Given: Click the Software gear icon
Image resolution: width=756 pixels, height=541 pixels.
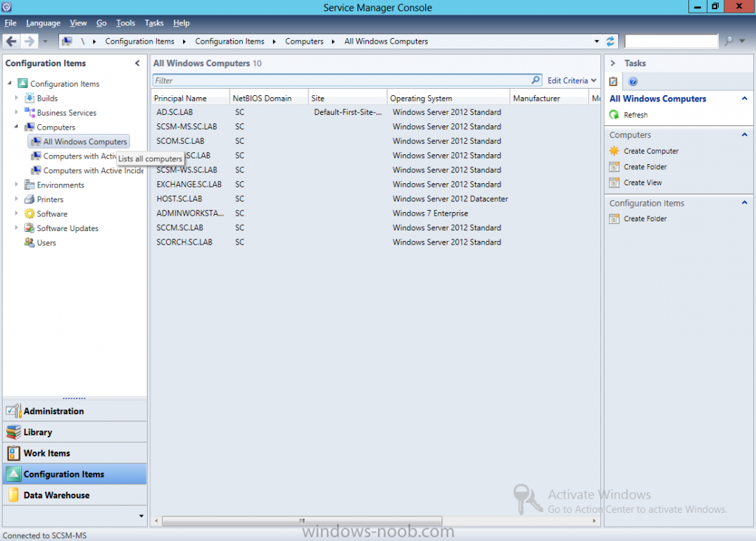Looking at the screenshot, I should pyautogui.click(x=30, y=214).
